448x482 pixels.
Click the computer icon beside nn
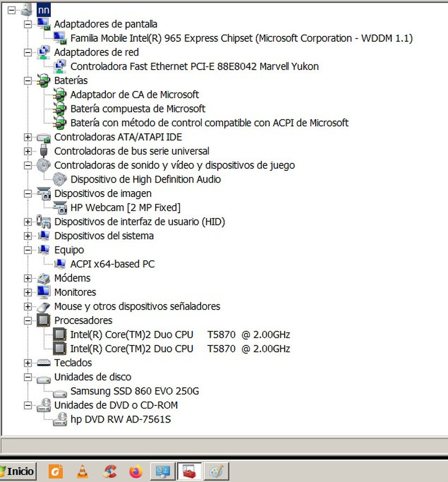27,10
